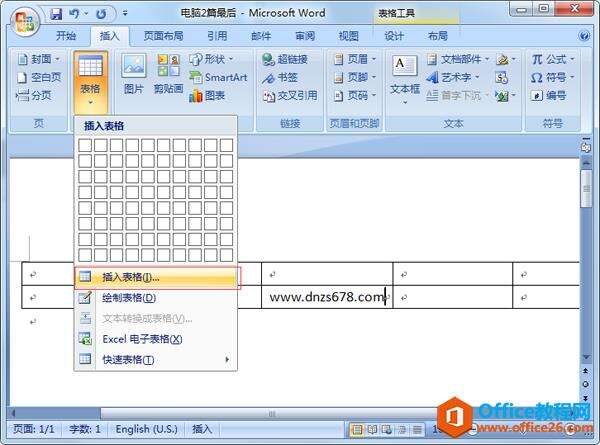This screenshot has height=445, width=600.
Task: Open the quick access toolbar customize arrow
Action: [125, 14]
